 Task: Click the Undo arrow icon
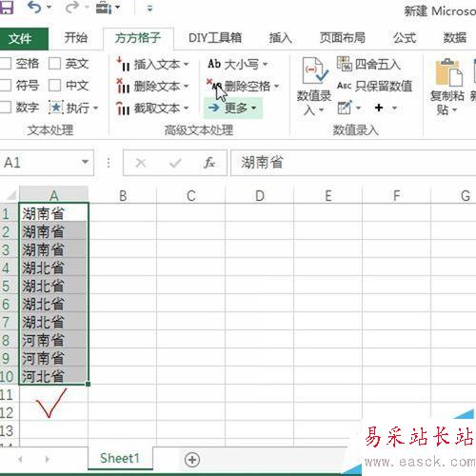(x=34, y=8)
